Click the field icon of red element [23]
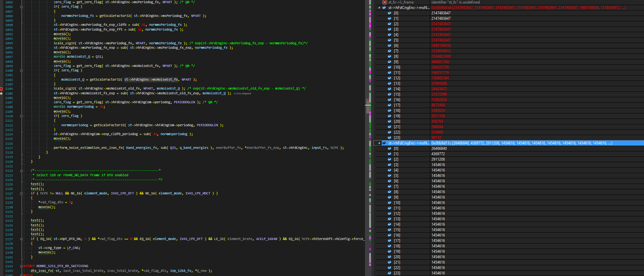This screenshot has width=644, height=276. pyautogui.click(x=389, y=138)
